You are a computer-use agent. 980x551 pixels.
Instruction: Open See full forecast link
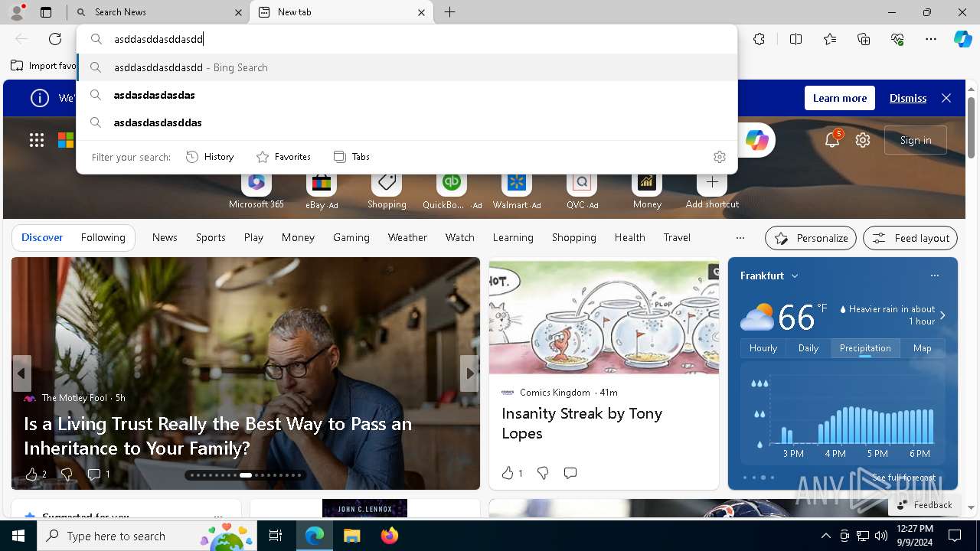pyautogui.click(x=903, y=478)
